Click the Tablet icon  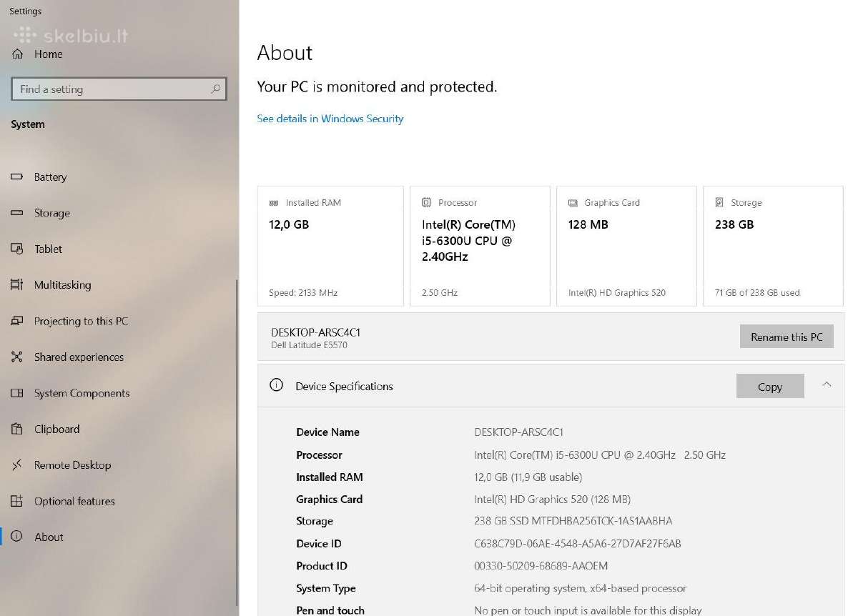tap(17, 249)
